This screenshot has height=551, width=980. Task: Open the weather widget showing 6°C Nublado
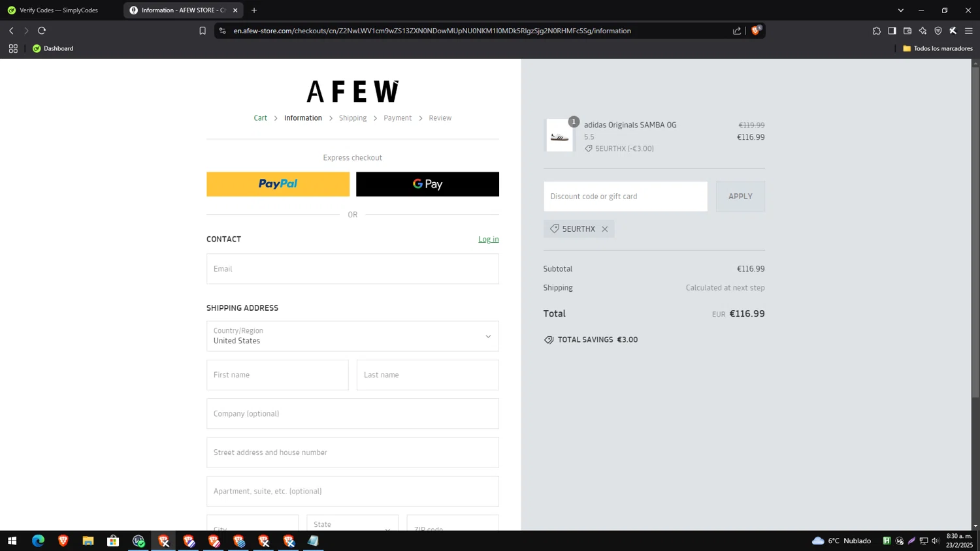click(x=841, y=541)
